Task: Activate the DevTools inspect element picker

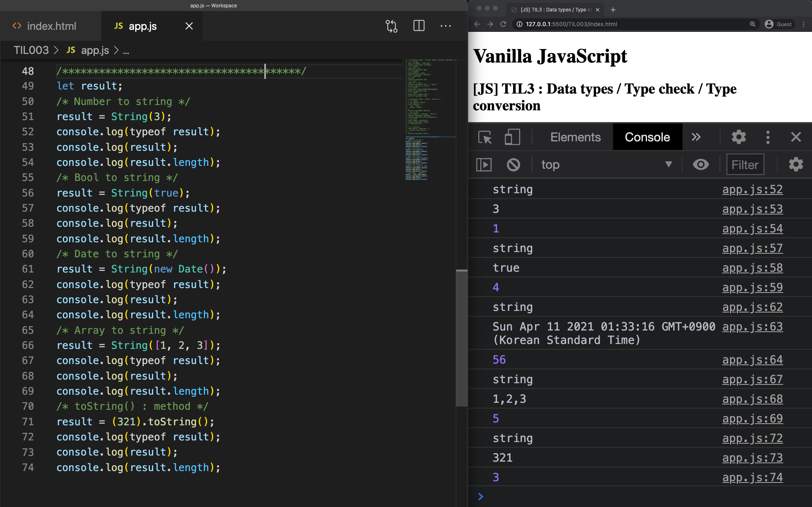Action: 485,137
